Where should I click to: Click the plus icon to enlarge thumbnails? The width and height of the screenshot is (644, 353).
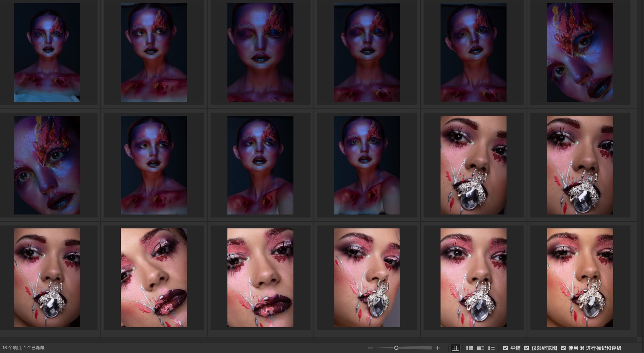pyautogui.click(x=438, y=348)
